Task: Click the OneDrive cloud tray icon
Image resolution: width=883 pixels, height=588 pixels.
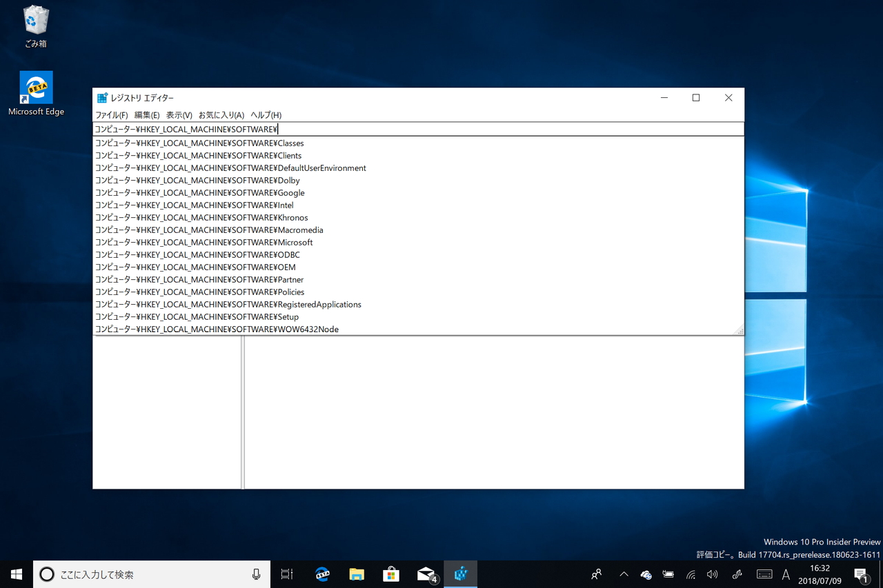Action: coord(646,574)
